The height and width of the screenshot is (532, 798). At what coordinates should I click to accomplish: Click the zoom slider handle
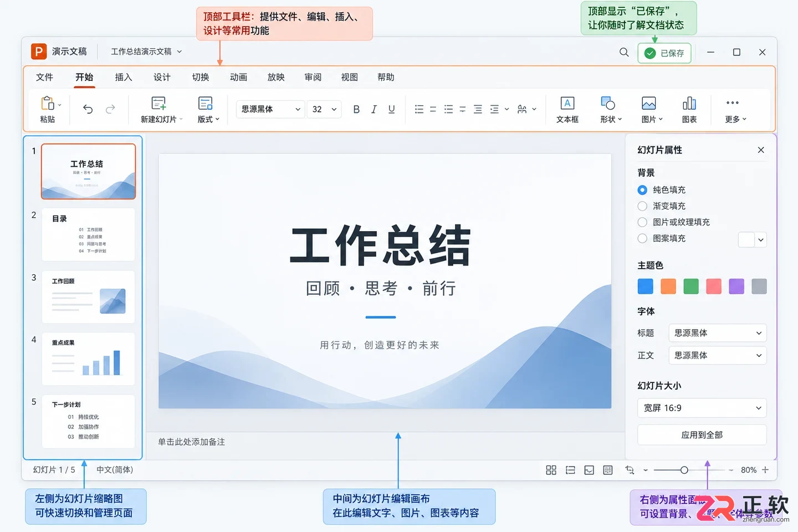coord(684,470)
